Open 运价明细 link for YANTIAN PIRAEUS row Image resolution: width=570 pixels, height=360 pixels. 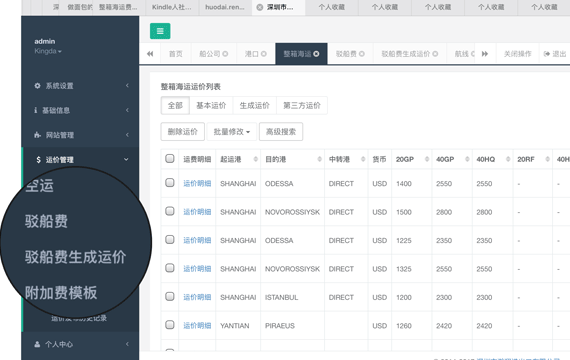[197, 326]
